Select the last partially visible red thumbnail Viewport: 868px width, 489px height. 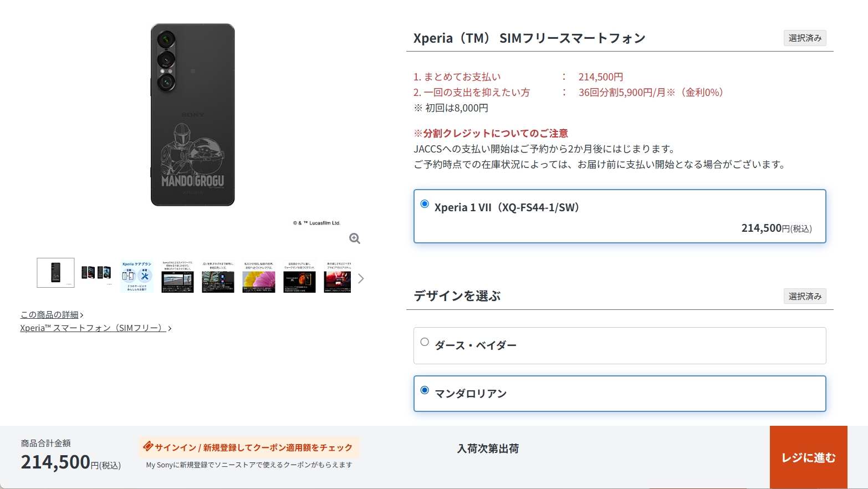click(338, 277)
